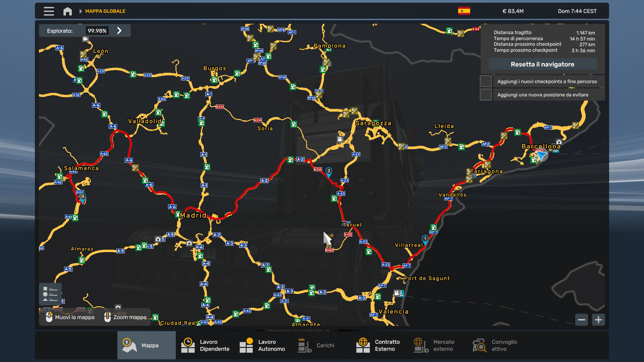Click the photo camera icon near Barcellona
Screen dimensions: 644x362
point(559,142)
